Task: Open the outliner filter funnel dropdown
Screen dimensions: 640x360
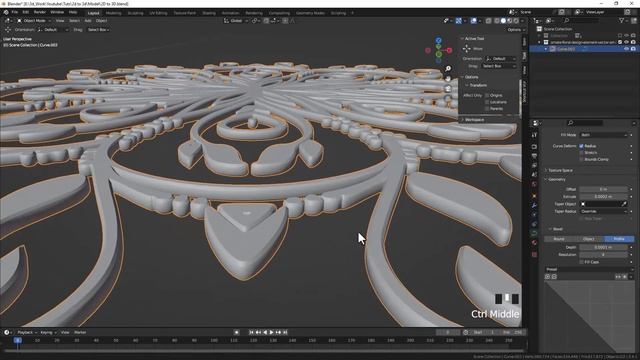Action: [623, 20]
